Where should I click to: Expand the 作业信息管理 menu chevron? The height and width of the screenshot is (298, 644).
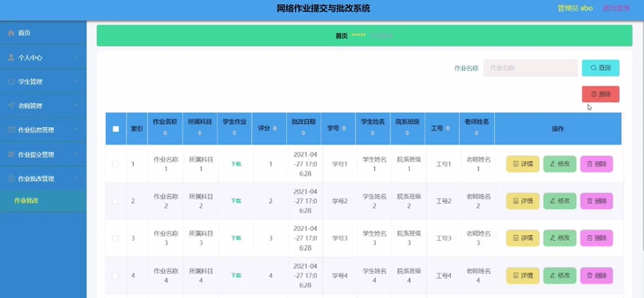tap(76, 129)
